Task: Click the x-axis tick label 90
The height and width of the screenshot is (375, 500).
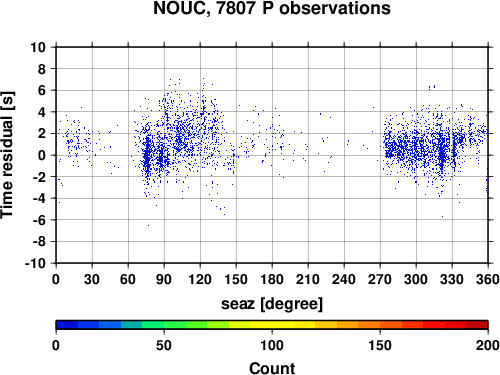Action: pos(164,279)
